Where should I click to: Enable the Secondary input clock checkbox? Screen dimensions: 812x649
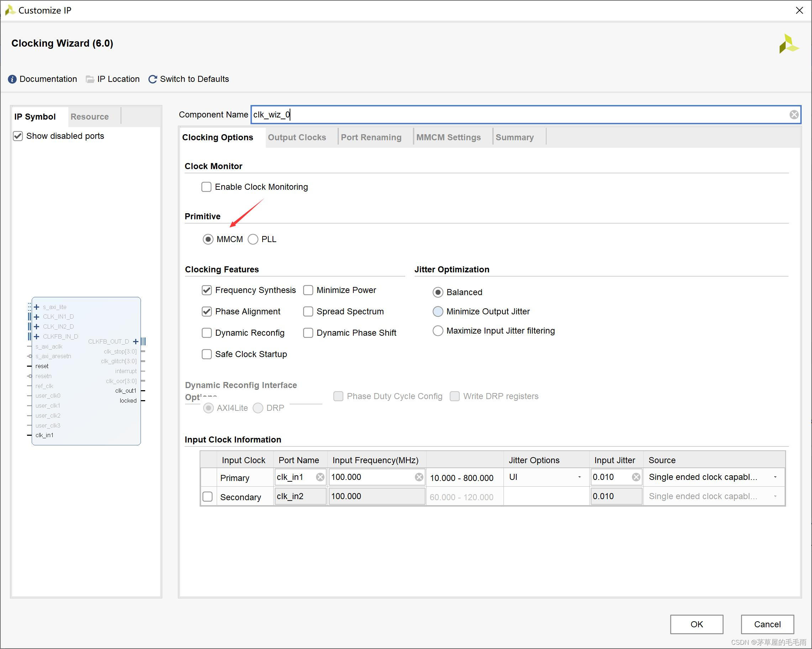tap(207, 497)
